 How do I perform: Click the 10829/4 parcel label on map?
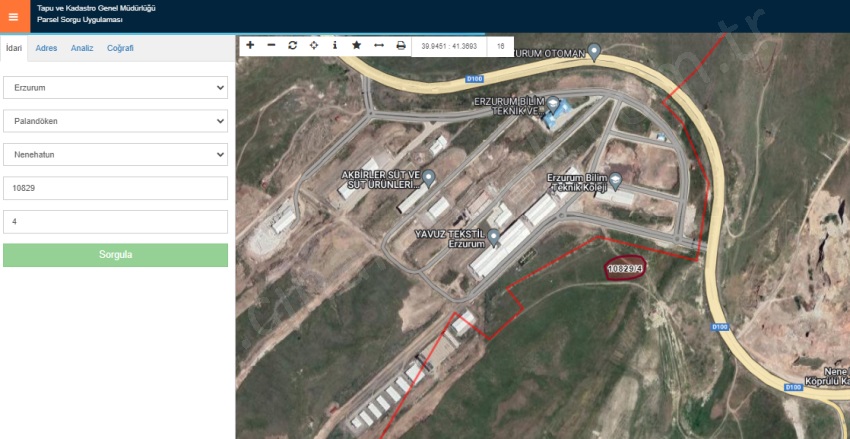tap(623, 269)
